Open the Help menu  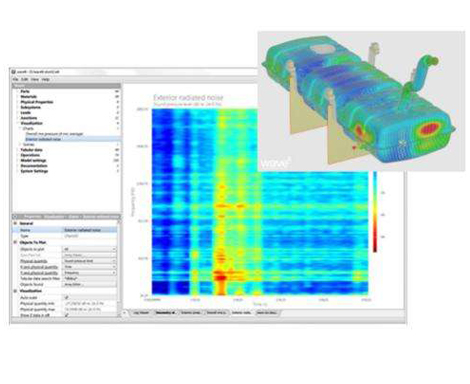point(46,80)
